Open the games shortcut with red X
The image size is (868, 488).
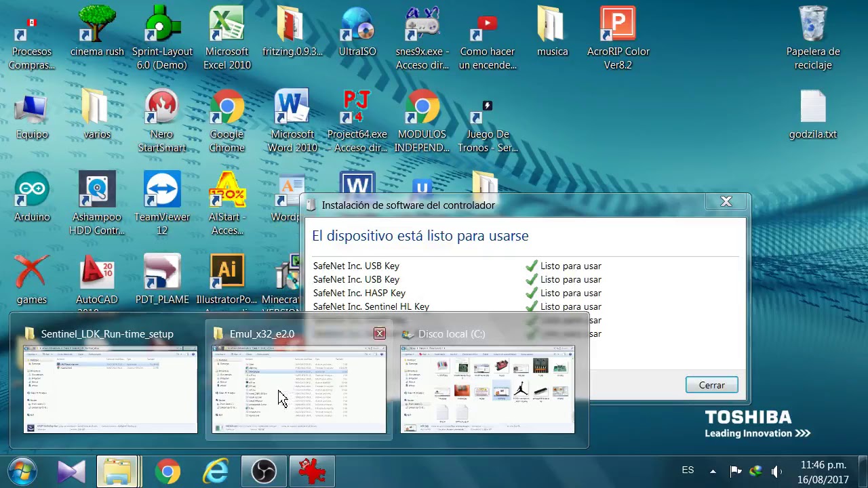(x=32, y=281)
